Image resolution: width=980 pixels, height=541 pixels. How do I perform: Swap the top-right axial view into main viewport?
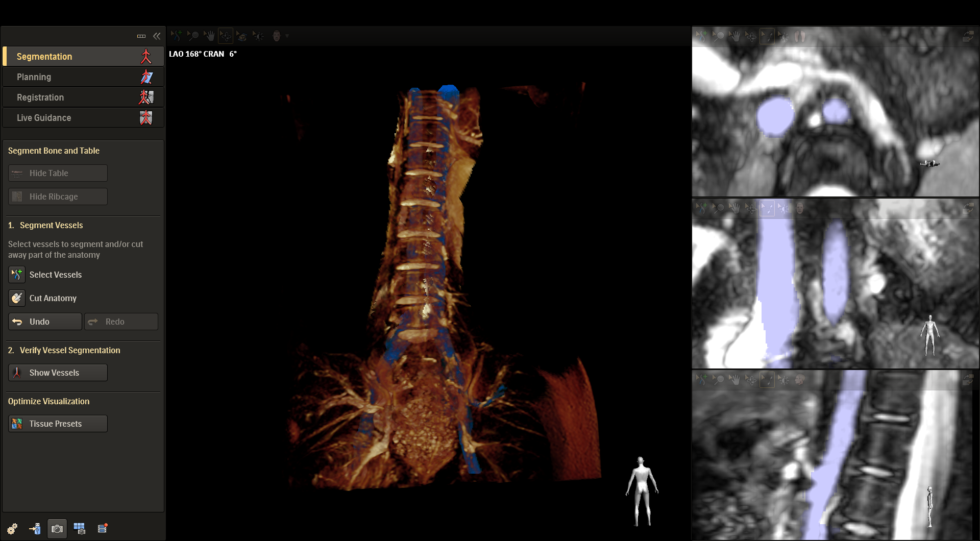[x=968, y=36]
